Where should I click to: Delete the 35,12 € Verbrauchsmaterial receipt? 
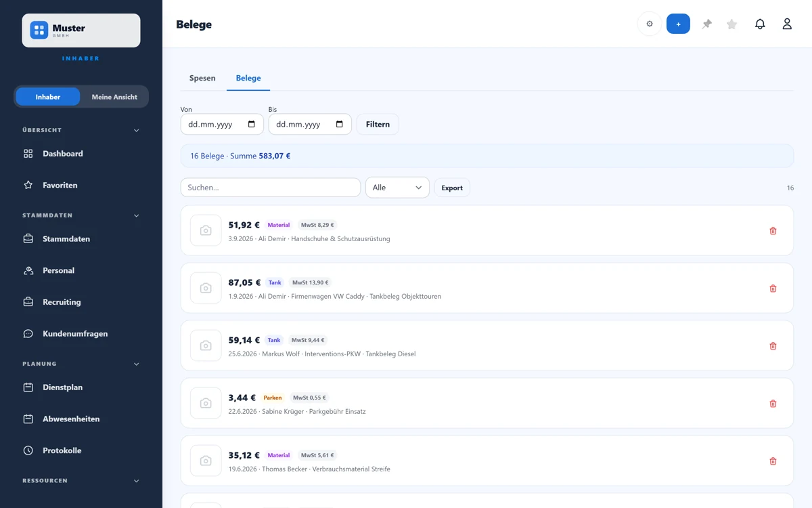click(773, 461)
